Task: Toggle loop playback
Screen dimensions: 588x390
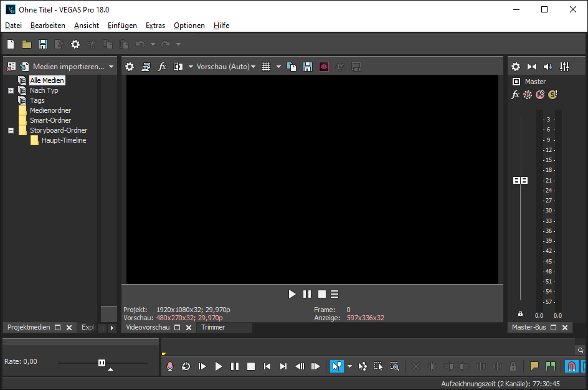Action: pos(186,366)
